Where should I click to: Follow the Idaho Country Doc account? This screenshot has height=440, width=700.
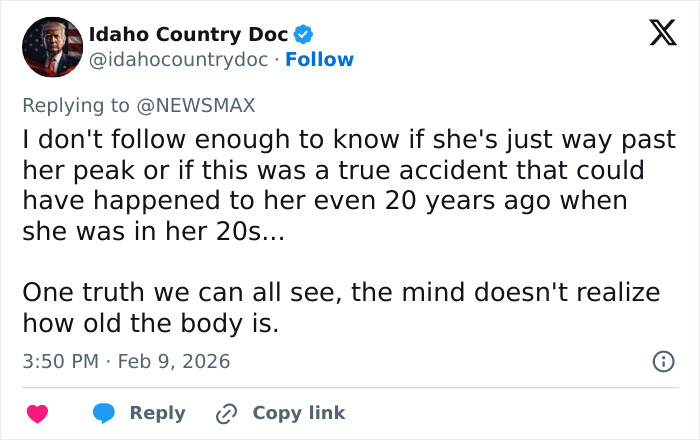point(319,59)
